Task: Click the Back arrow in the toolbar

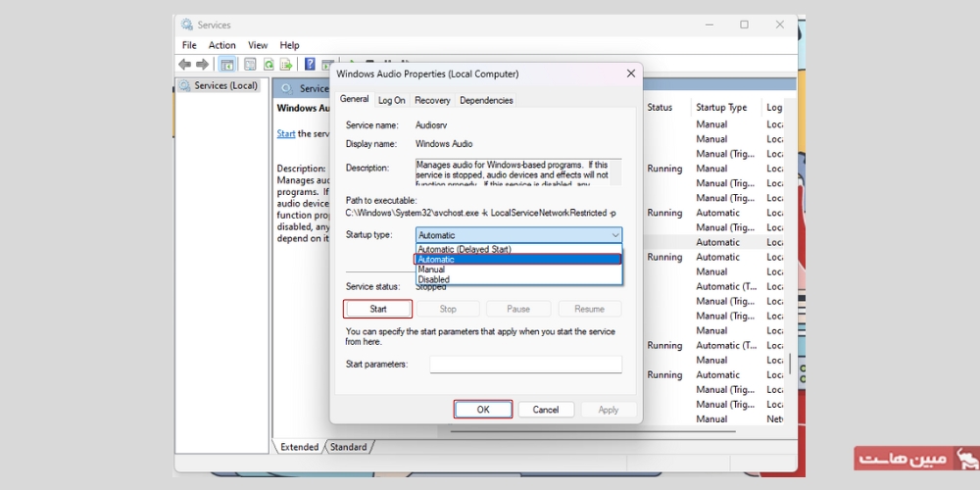Action: [184, 65]
